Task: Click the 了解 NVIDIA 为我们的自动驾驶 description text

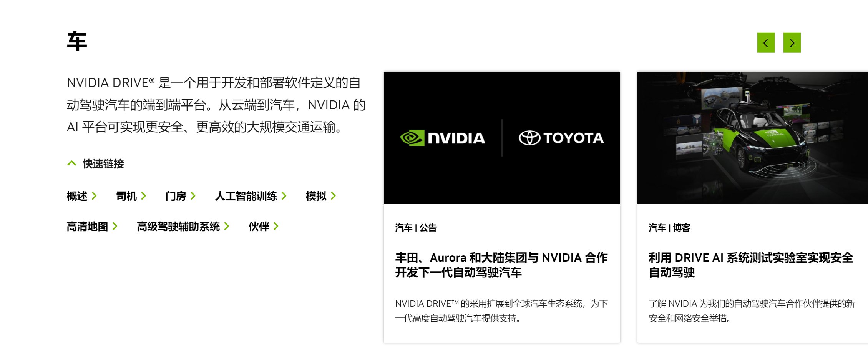Action: coord(752,311)
